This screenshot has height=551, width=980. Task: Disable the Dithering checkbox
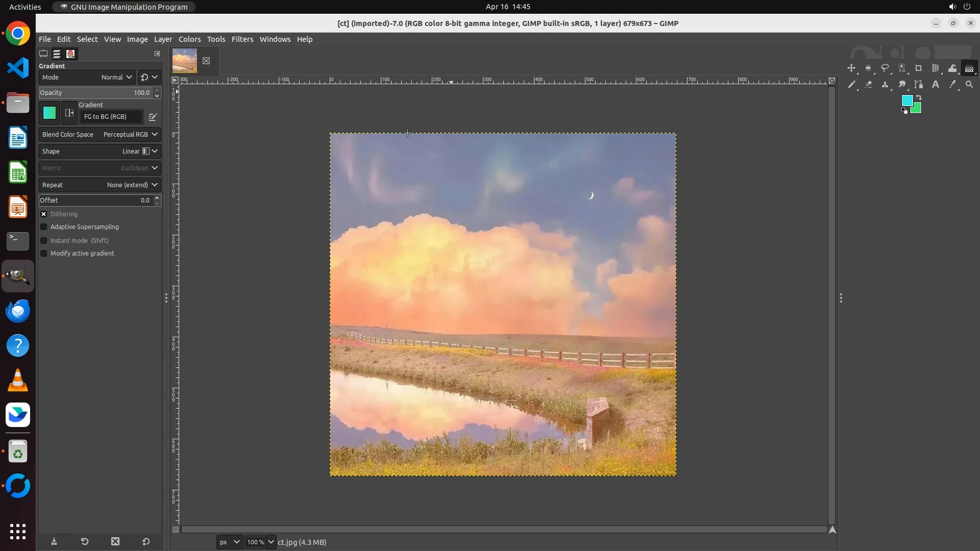pos(44,214)
